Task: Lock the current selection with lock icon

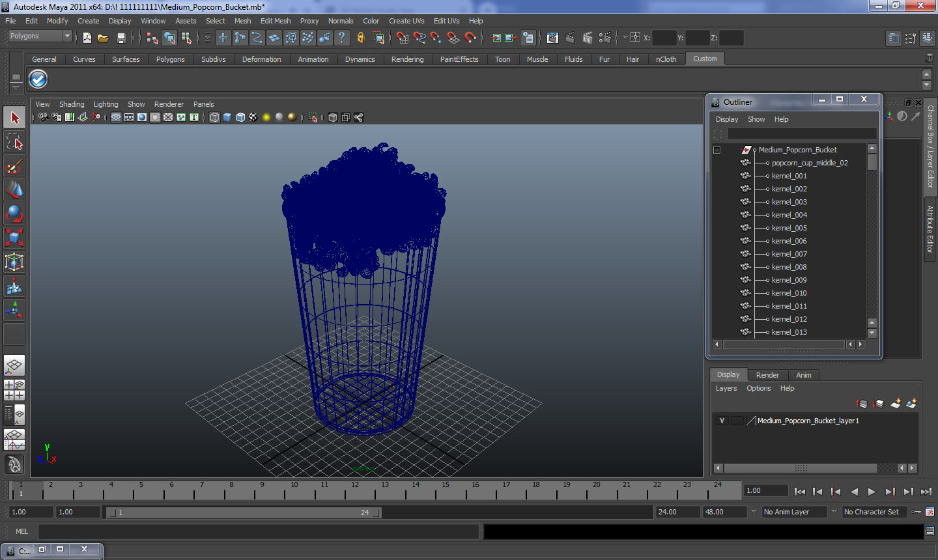Action: click(x=360, y=38)
